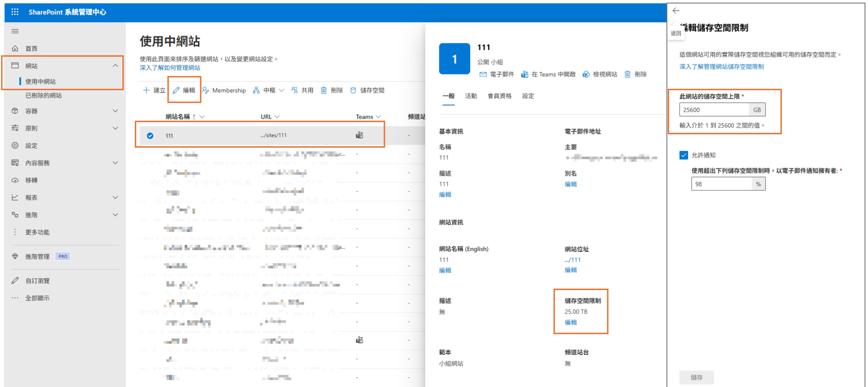The image size is (868, 387).
Task: Click the Content services (內容服務) icon
Action: (15, 163)
